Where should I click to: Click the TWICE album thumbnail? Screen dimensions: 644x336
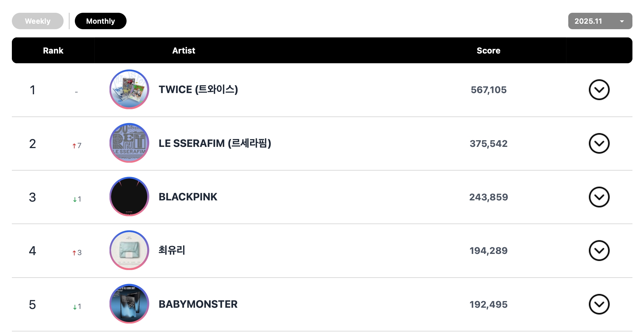[x=129, y=89]
